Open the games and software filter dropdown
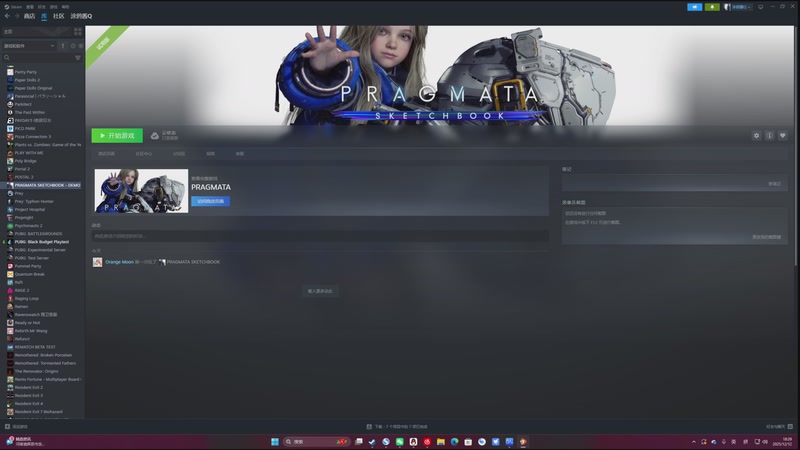This screenshot has height=450, width=800. click(29, 46)
